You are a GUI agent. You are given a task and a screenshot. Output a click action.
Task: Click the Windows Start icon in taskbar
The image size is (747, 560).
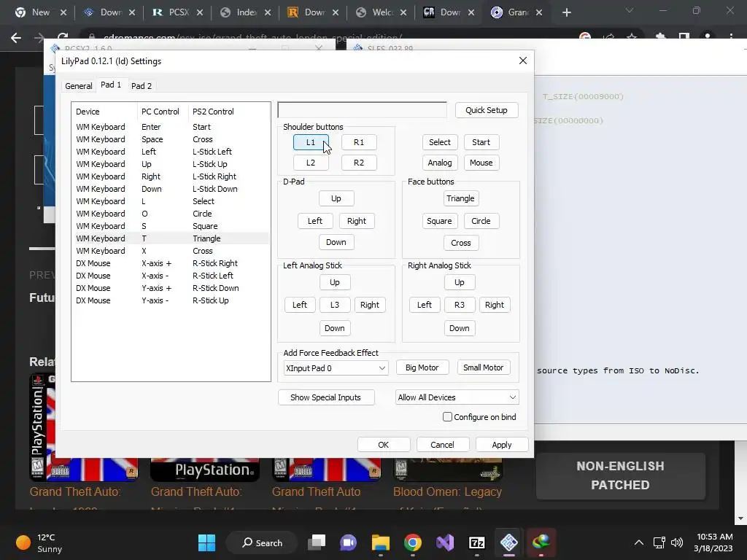click(206, 542)
